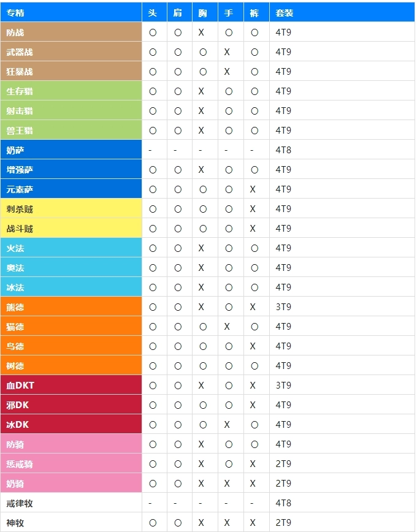Click the 3T9 cell in 熊德 row
Screen dimensions: 417x532
coord(283,307)
